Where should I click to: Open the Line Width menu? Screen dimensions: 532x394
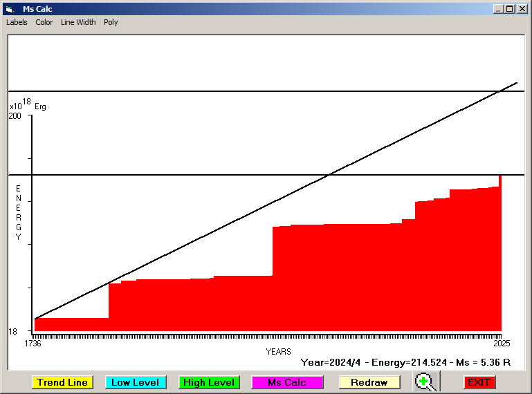tap(78, 22)
